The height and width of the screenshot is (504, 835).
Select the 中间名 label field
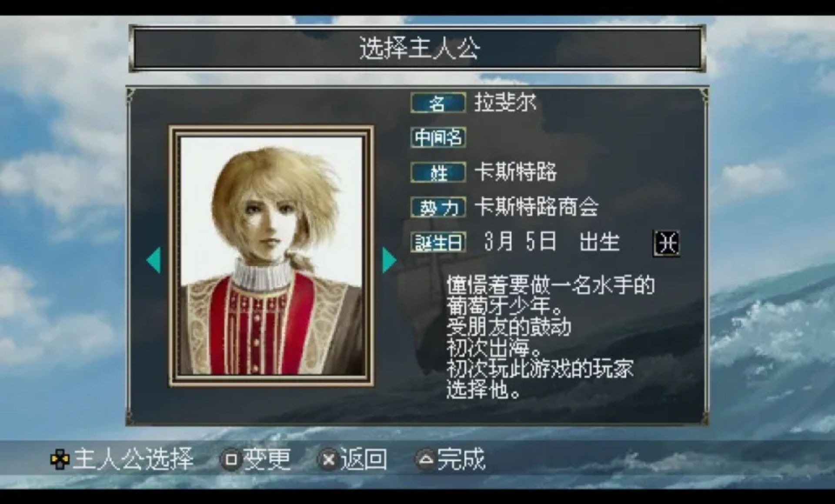tap(438, 137)
